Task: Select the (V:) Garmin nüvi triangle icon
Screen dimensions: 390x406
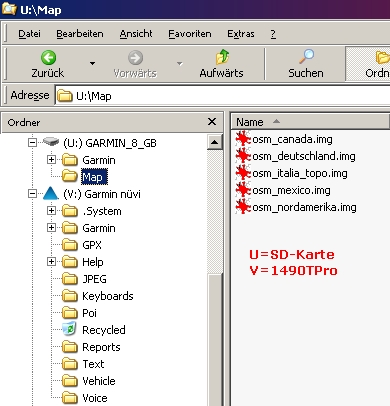Action: coord(51,193)
